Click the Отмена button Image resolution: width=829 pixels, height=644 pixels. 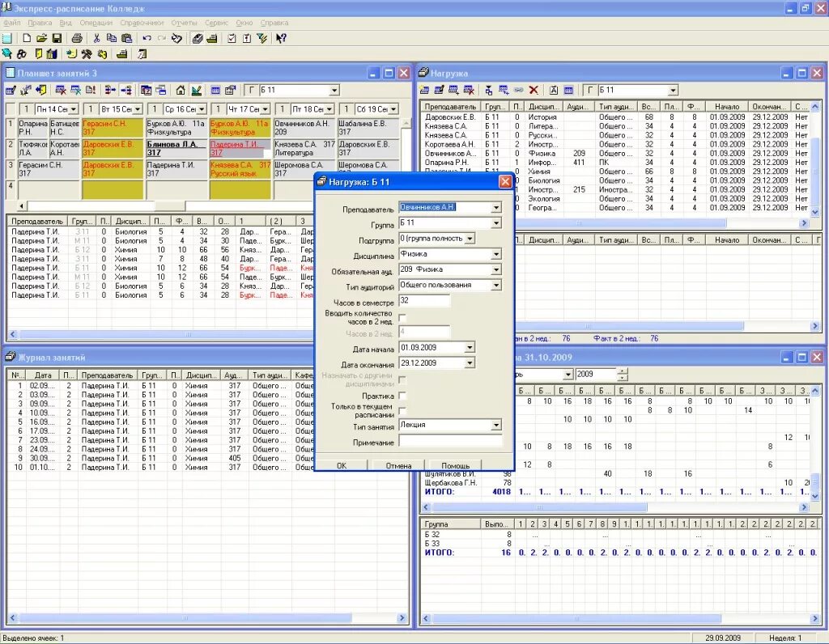coord(398,465)
